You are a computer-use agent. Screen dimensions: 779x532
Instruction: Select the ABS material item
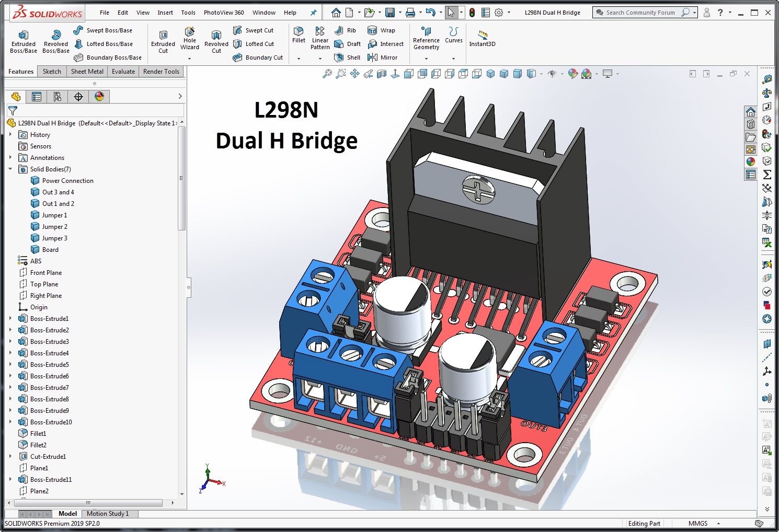[36, 261]
